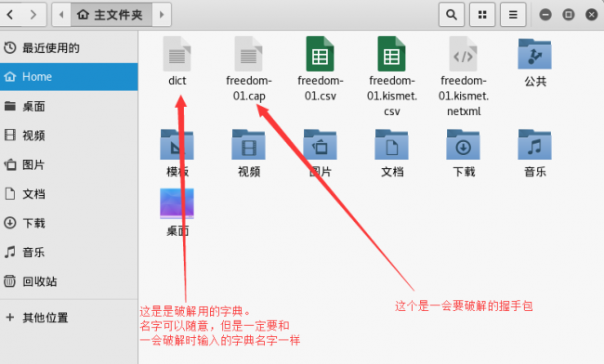Click the left path-scroll arrow

61,15
